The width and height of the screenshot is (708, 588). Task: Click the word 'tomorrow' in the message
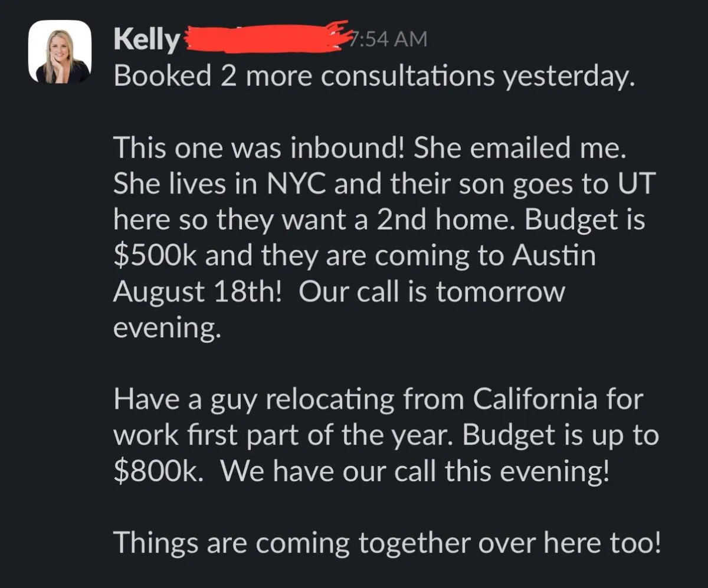tap(500, 293)
